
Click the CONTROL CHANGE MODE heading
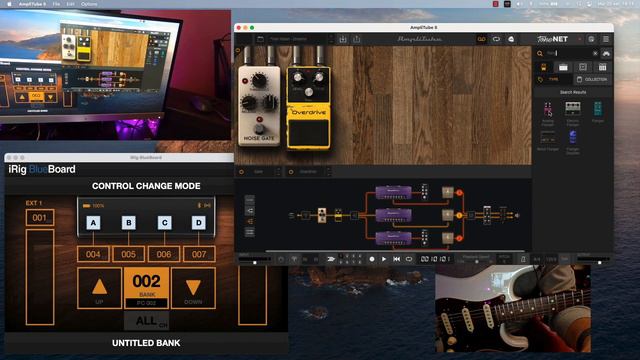pyautogui.click(x=146, y=186)
